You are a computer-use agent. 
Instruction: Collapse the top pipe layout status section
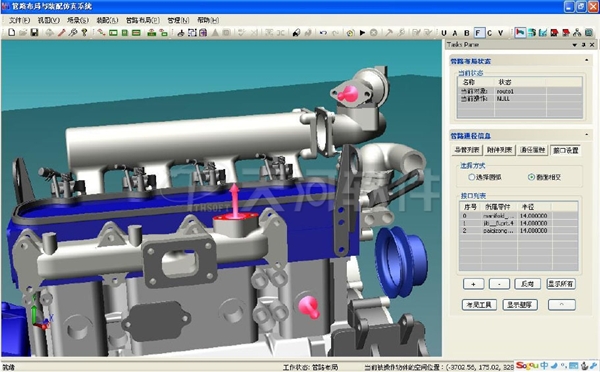tap(587, 60)
